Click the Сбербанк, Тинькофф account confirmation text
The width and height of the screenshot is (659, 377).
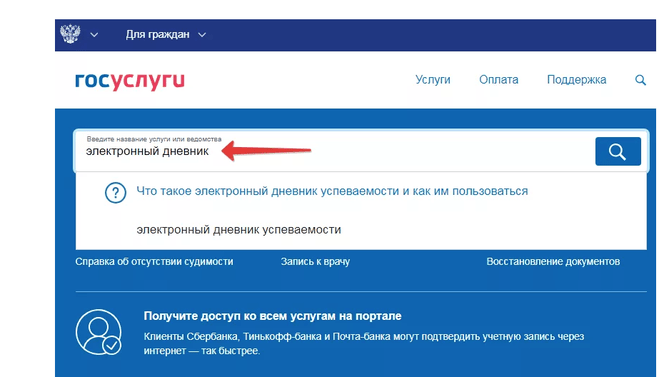pyautogui.click(x=364, y=343)
